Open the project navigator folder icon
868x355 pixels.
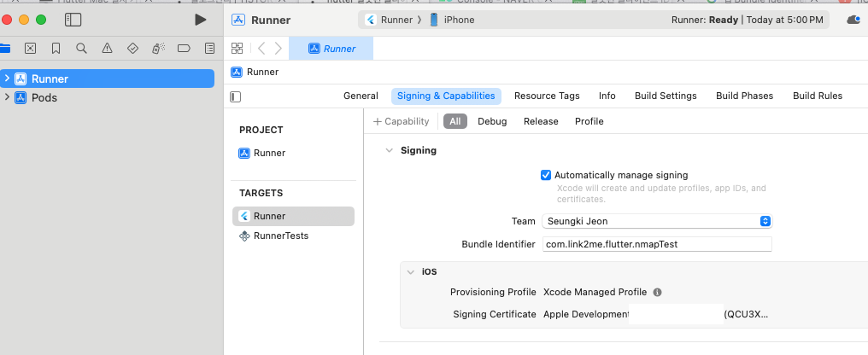click(x=4, y=49)
